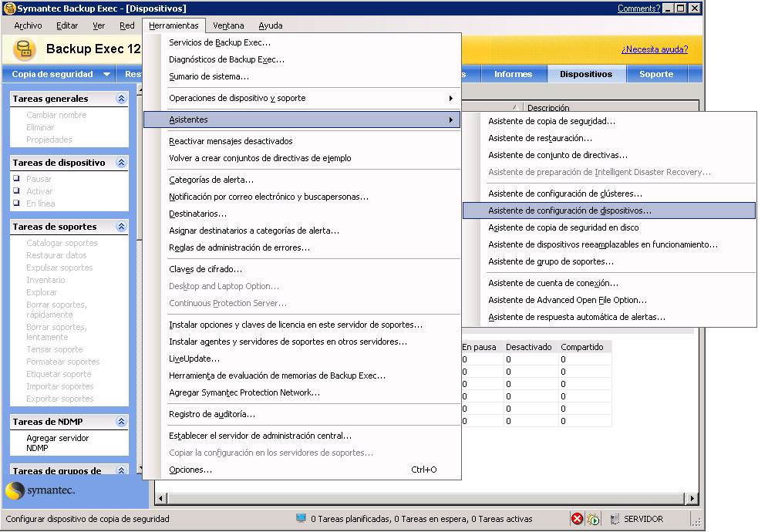Open the Archivo menu
The height and width of the screenshot is (532, 758).
28,25
